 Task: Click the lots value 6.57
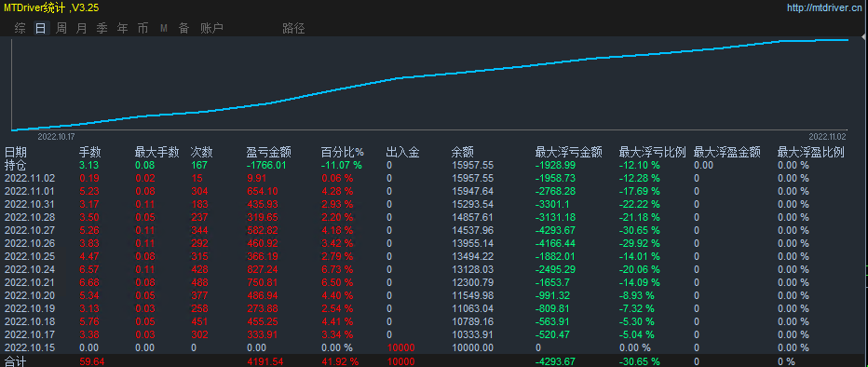88,269
